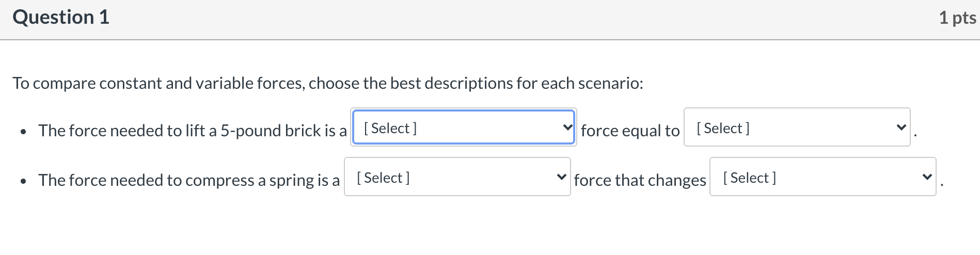
Task: Open the dropdown after 'force that changes'
Action: (822, 177)
